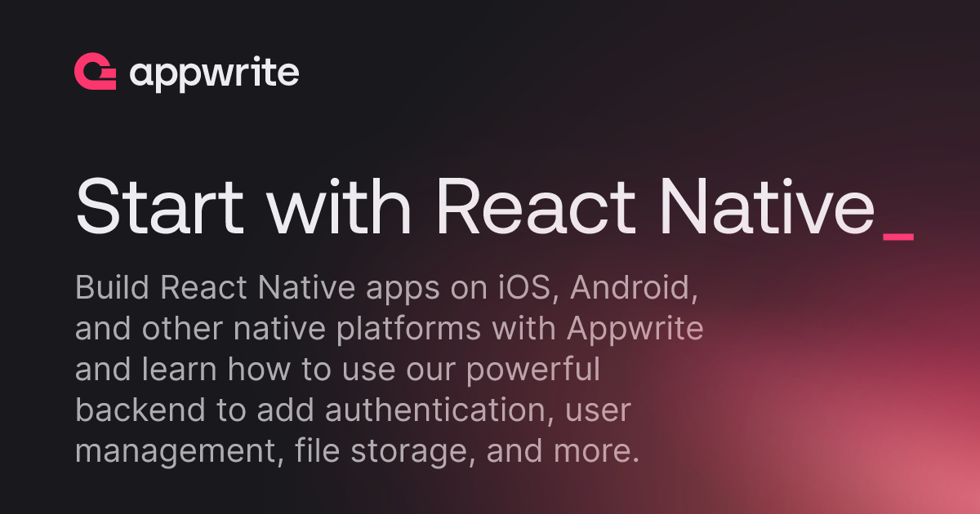Click the appwrite wordmark beside the logo
The image size is (980, 514).
pyautogui.click(x=214, y=75)
